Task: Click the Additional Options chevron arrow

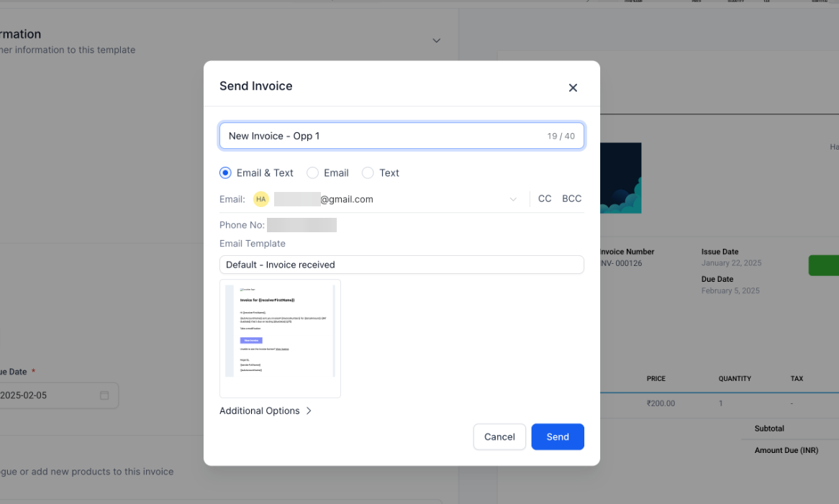Action: (x=309, y=411)
